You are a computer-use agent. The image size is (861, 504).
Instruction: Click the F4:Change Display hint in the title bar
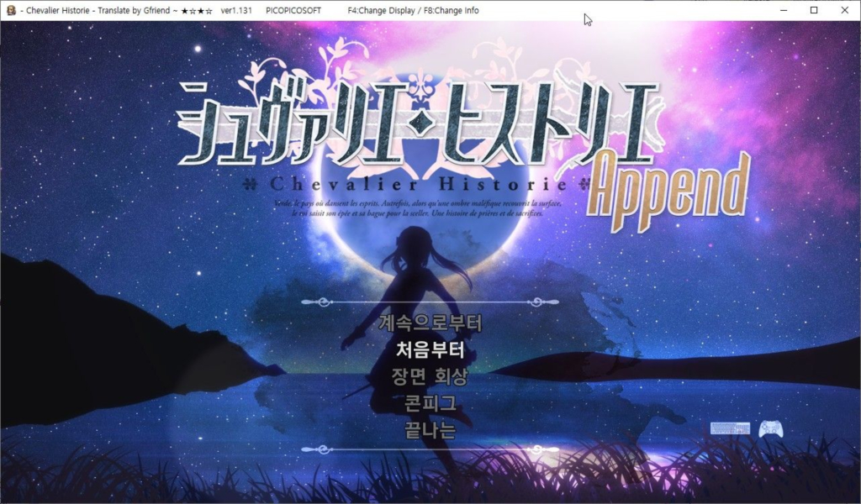coord(383,11)
